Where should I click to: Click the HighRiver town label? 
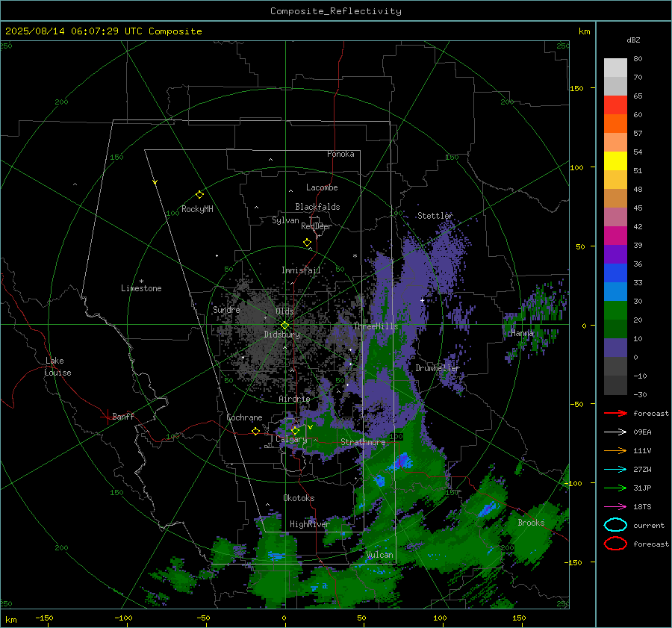pyautogui.click(x=310, y=524)
